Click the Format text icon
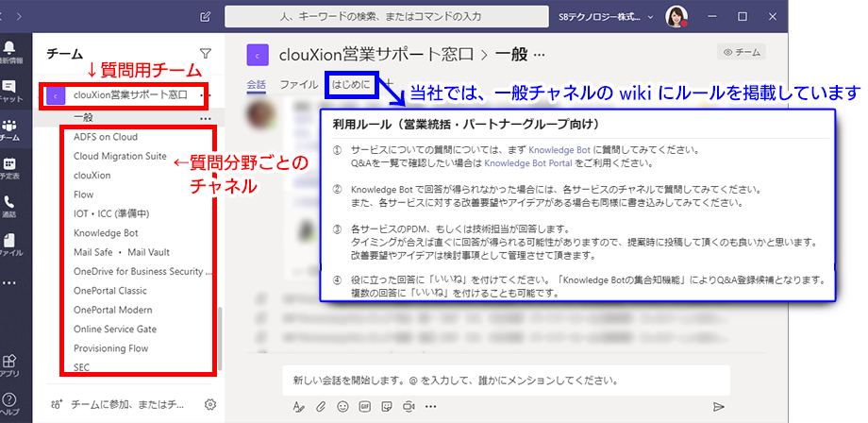 (x=298, y=407)
